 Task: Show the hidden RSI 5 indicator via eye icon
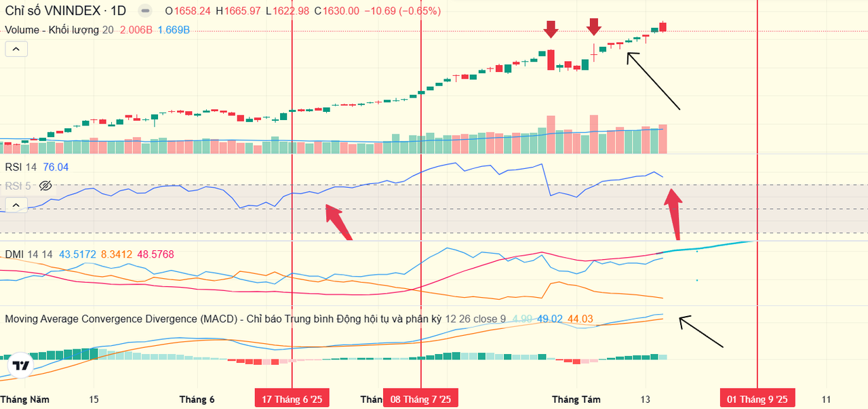[x=45, y=185]
